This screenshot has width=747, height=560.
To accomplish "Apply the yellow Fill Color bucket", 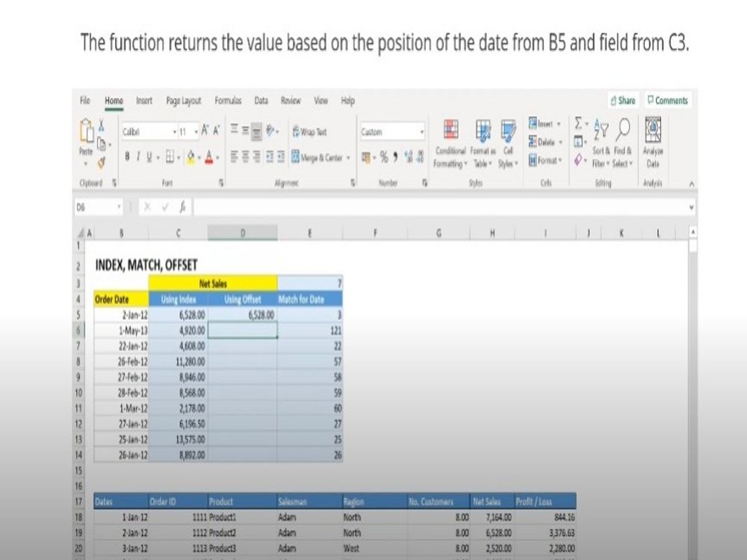I will [x=190, y=157].
